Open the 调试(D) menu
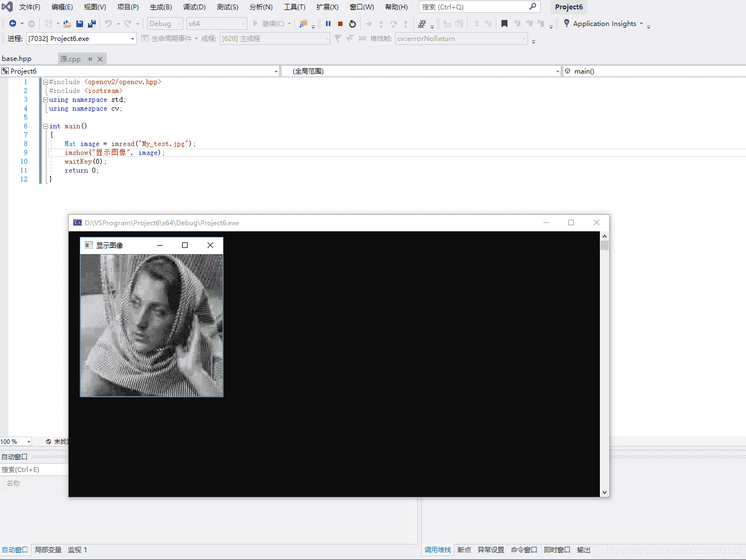Screen dimensions: 746x560 194,7
